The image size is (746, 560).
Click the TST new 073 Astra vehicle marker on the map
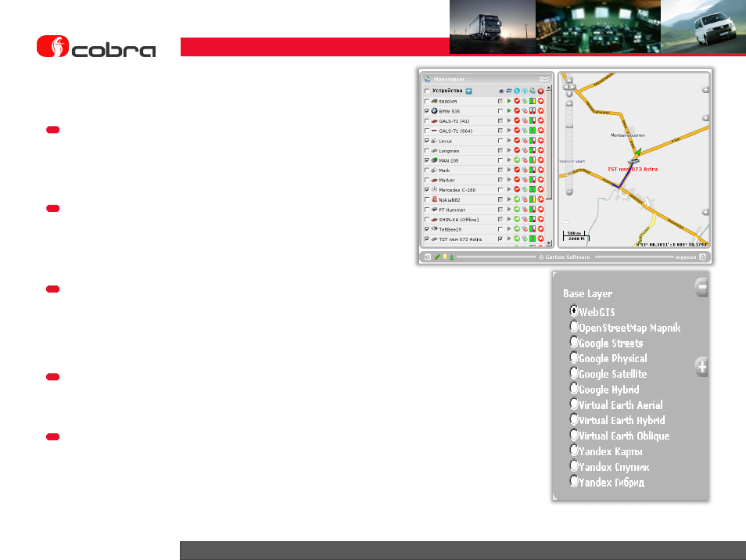tap(633, 161)
